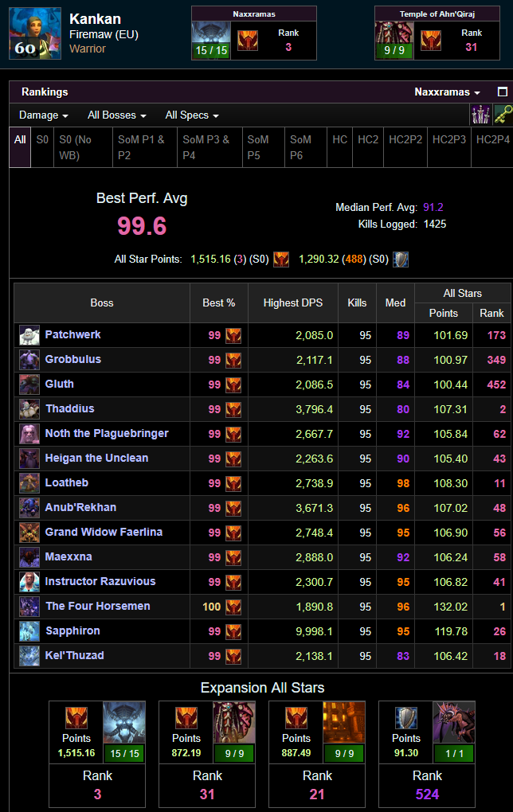Click the Fury spec icon in Patchwerk row

pos(233,336)
